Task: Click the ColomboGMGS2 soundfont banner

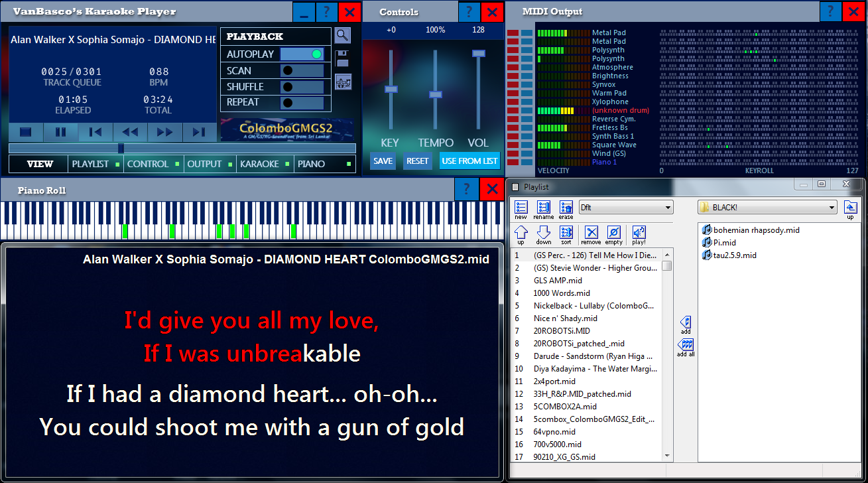Action: pos(286,130)
